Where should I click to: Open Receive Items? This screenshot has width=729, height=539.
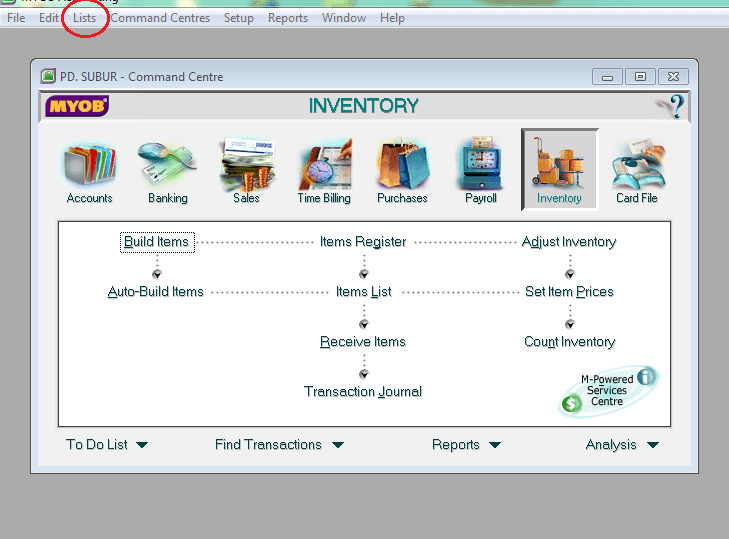pyautogui.click(x=363, y=342)
